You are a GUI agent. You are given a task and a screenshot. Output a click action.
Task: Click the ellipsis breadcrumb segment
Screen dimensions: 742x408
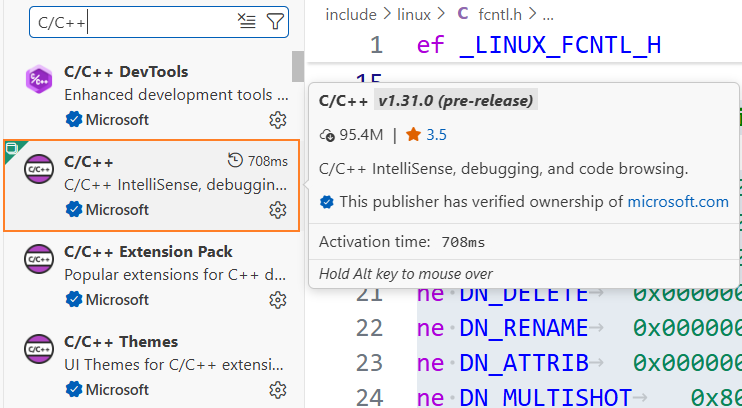[x=548, y=15]
